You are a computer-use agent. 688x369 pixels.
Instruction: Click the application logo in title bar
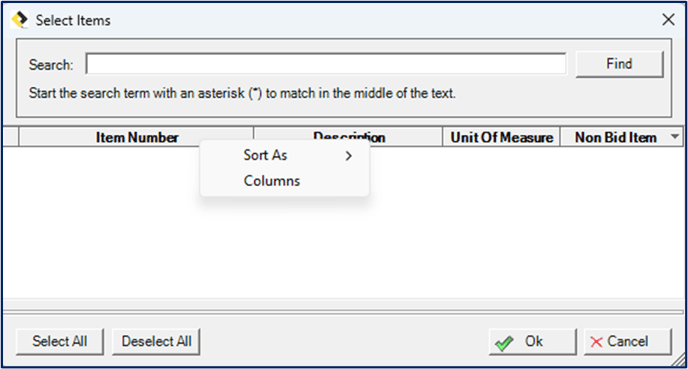tap(19, 20)
